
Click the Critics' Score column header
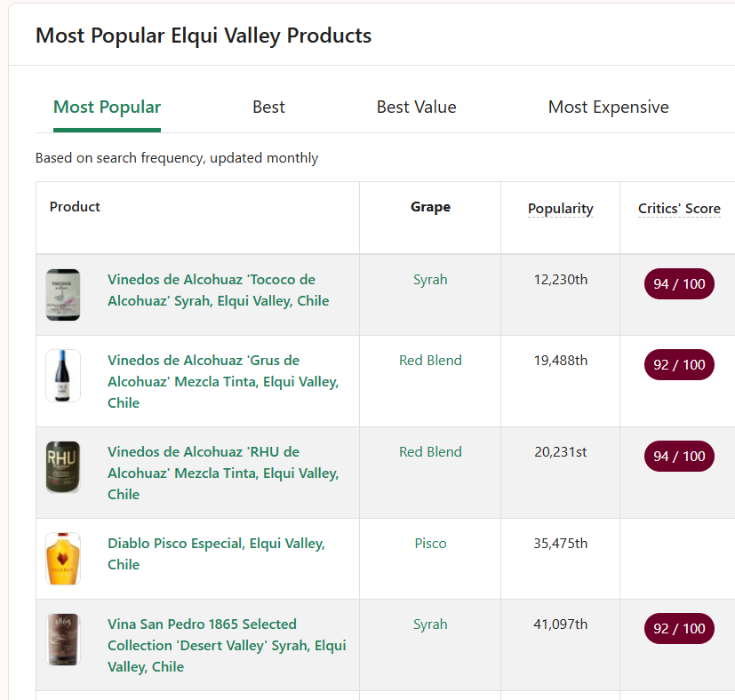click(x=679, y=209)
